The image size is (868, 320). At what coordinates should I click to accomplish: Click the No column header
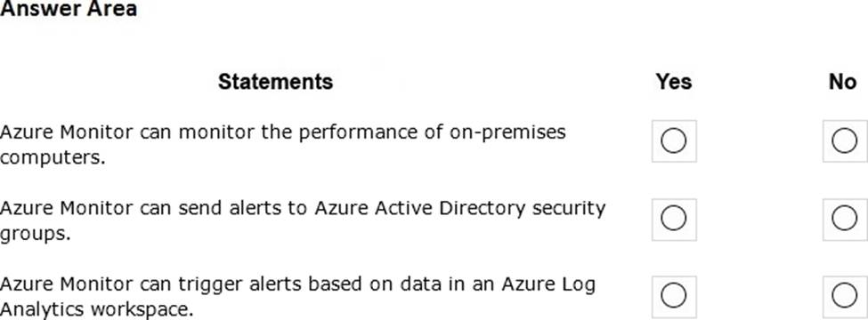842,82
